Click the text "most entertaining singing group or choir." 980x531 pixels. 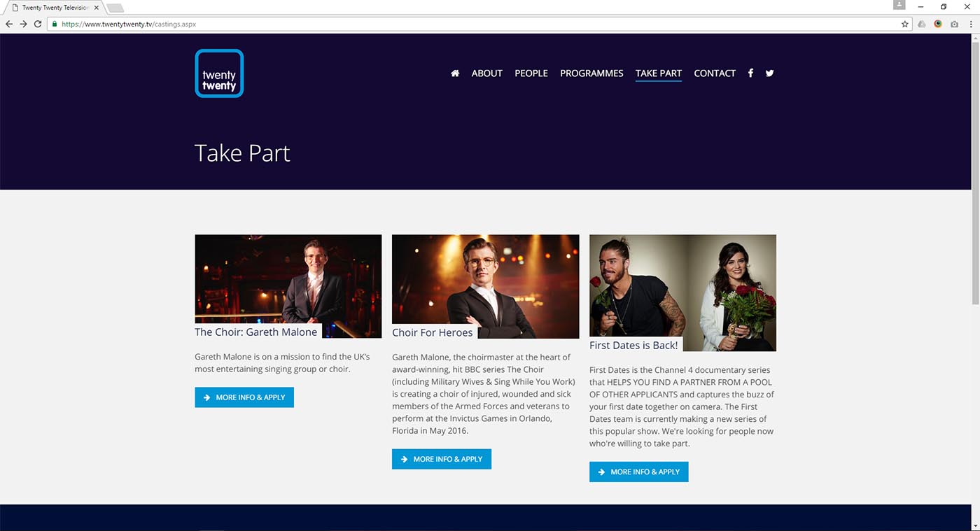click(272, 369)
